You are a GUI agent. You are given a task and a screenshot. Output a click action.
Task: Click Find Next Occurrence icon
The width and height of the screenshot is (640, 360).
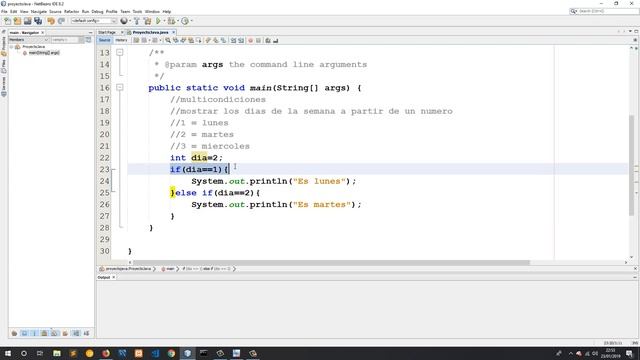(x=183, y=40)
